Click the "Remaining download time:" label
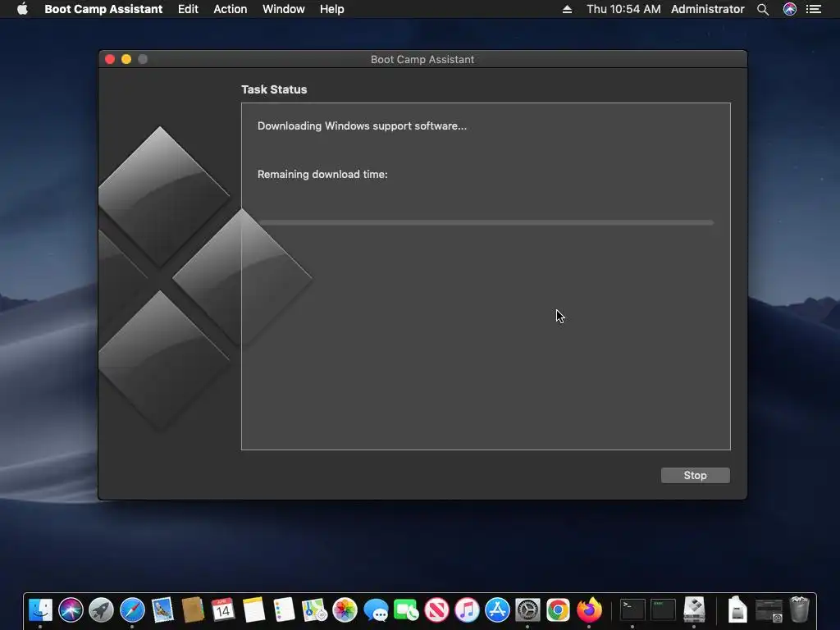The image size is (840, 630). point(322,174)
